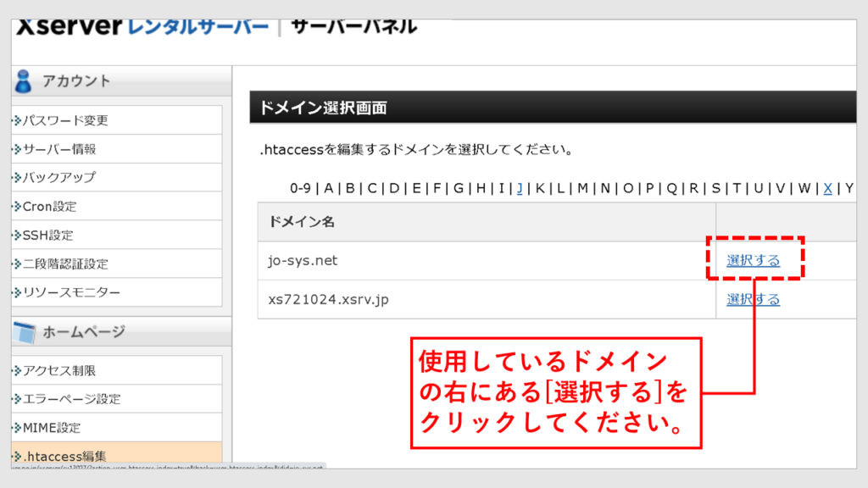
Task: Click the xs721024.xsrv.jp domain name cell
Action: pos(487,299)
